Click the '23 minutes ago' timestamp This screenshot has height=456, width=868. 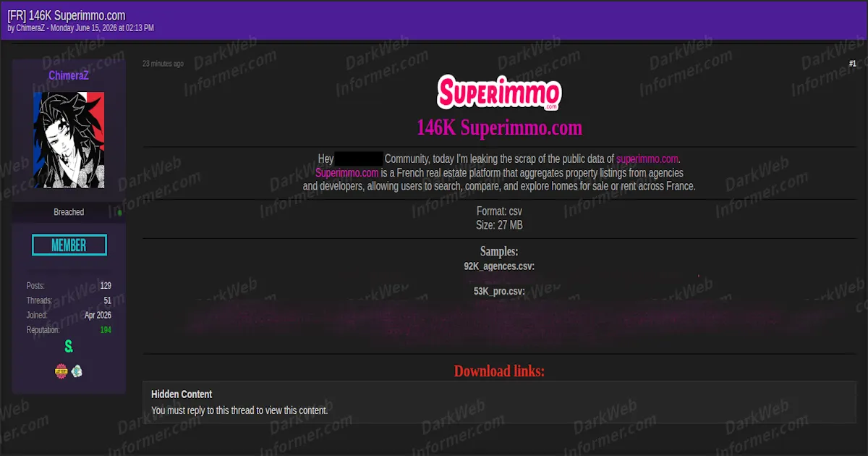click(x=163, y=64)
